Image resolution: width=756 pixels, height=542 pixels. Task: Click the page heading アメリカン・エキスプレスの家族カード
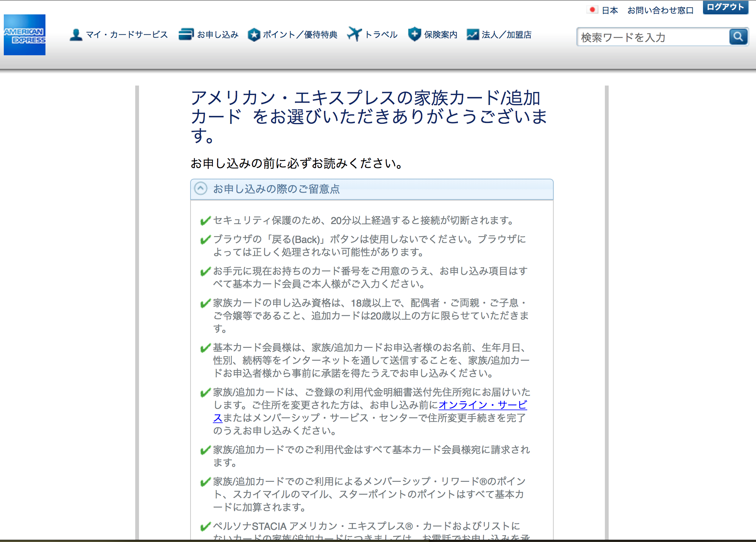(369, 117)
